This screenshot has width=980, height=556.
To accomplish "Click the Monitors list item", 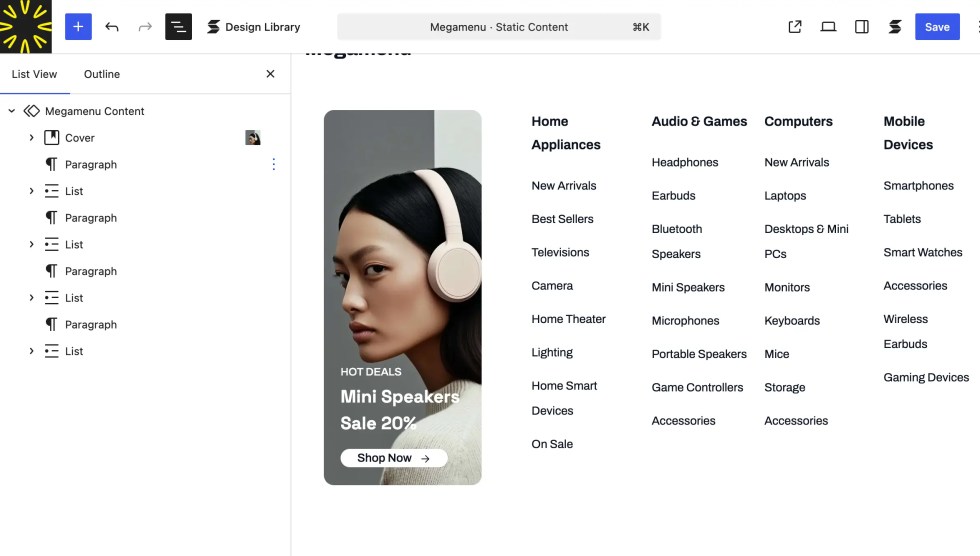I will 787,287.
